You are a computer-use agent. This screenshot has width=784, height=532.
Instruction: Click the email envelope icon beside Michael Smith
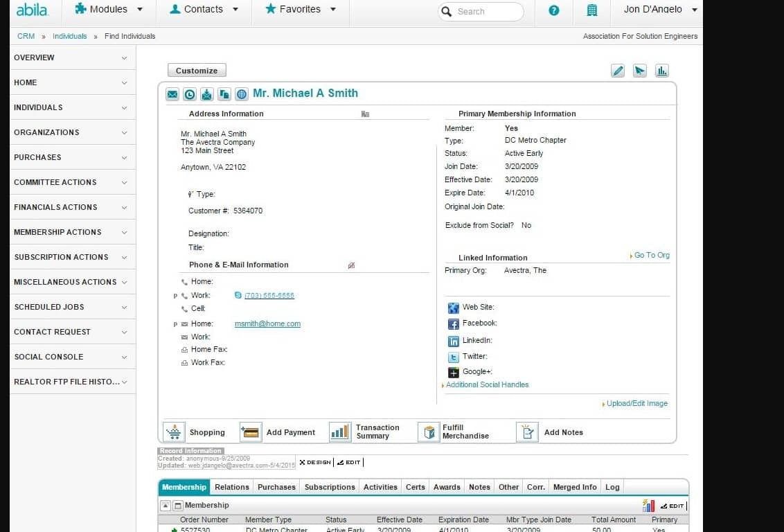coord(172,94)
